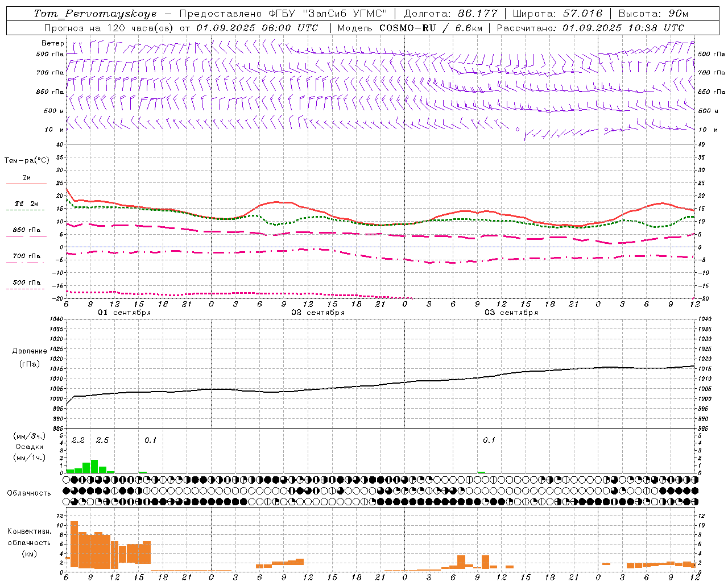Click the 2.5 precipitation amount value
The width and height of the screenshot is (728, 582).
click(x=102, y=440)
